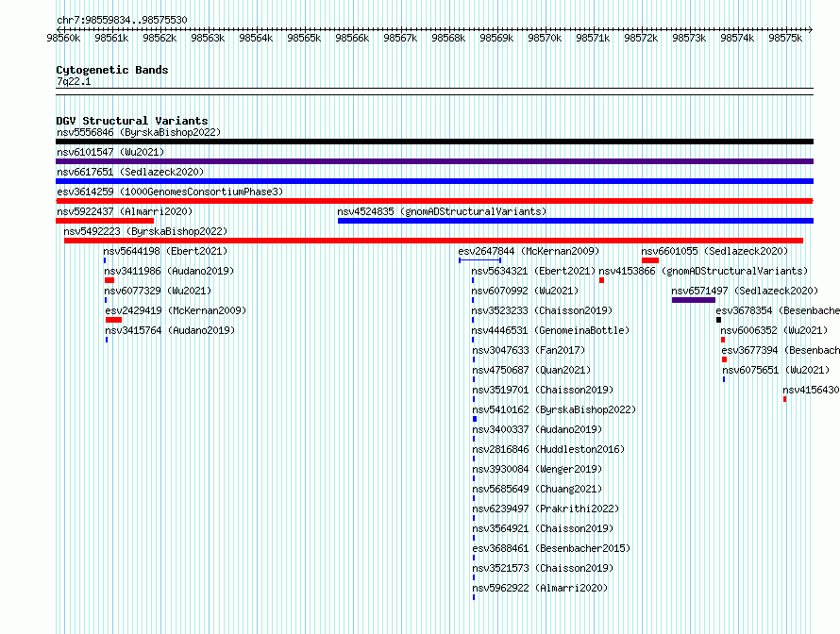Click nsv3400337 (Audano2019) label
Screen dimensions: 840x634
(537, 429)
